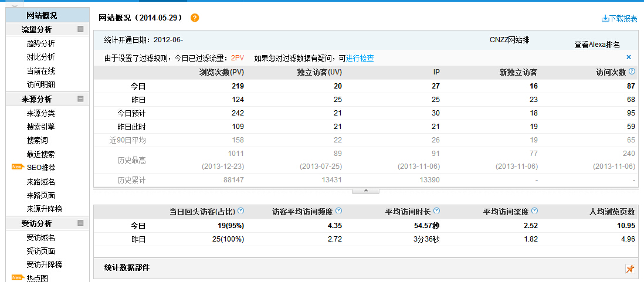Collapse the overview table using arrow handle
644x282 pixels.
pyautogui.click(x=365, y=191)
